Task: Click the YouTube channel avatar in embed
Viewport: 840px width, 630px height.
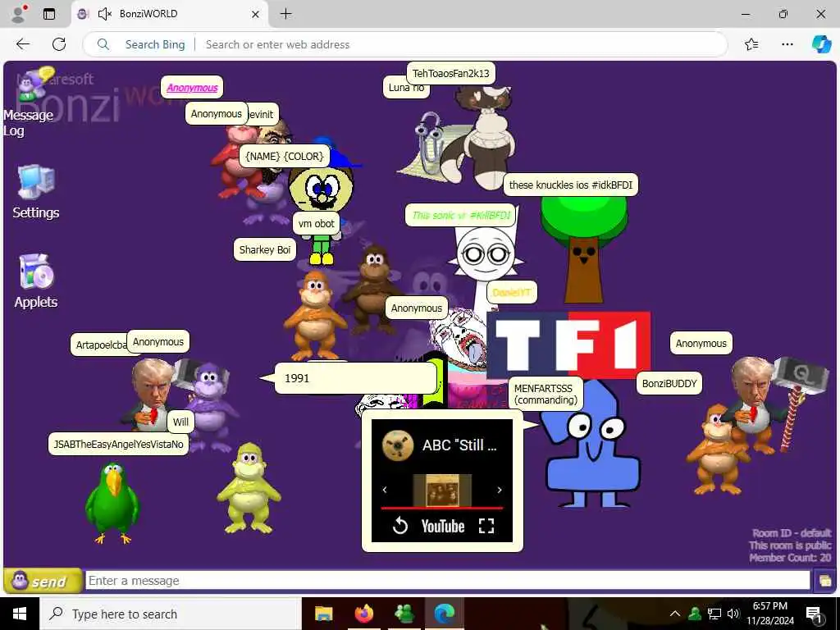Action: click(x=398, y=445)
